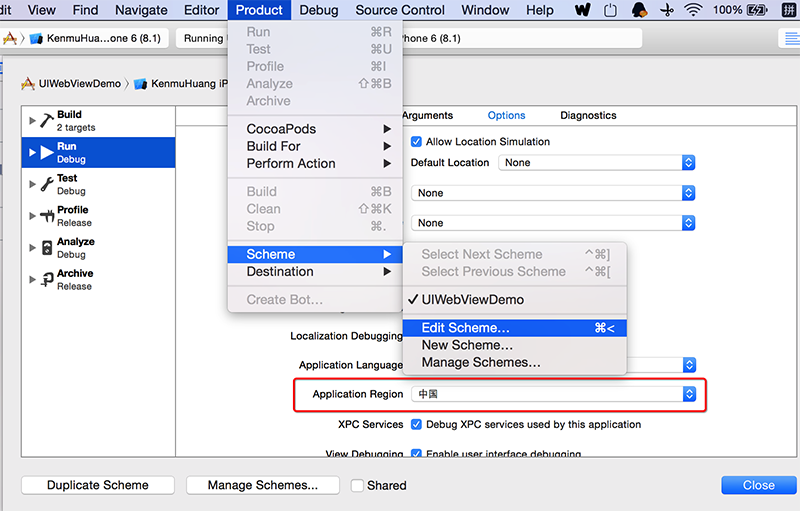Choose Edit Scheme... from the submenu
800x511 pixels.
tap(514, 328)
